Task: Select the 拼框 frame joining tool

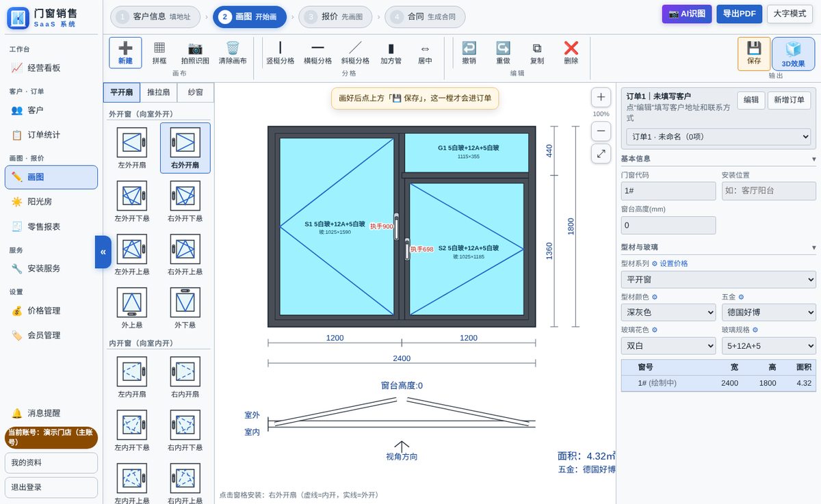Action: tap(159, 53)
